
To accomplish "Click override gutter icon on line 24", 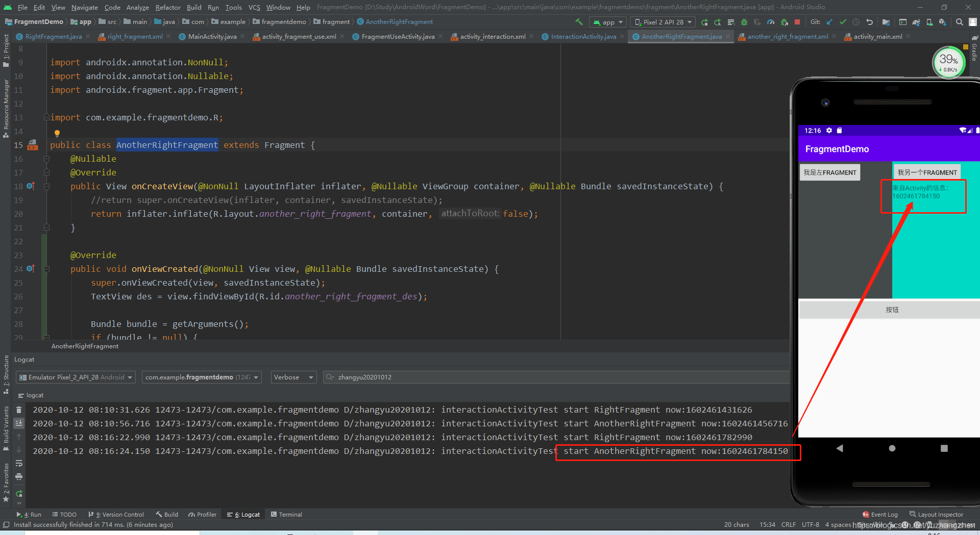I will click(31, 269).
